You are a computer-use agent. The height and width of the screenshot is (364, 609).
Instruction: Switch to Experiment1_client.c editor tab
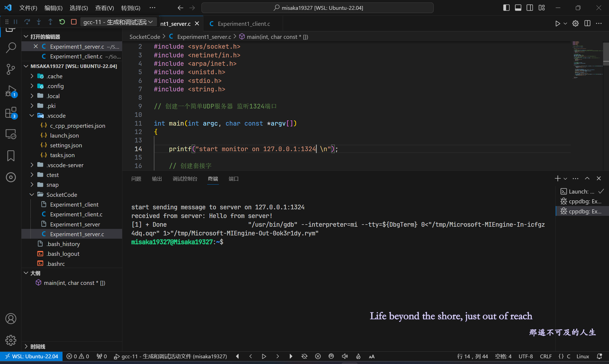pyautogui.click(x=243, y=24)
